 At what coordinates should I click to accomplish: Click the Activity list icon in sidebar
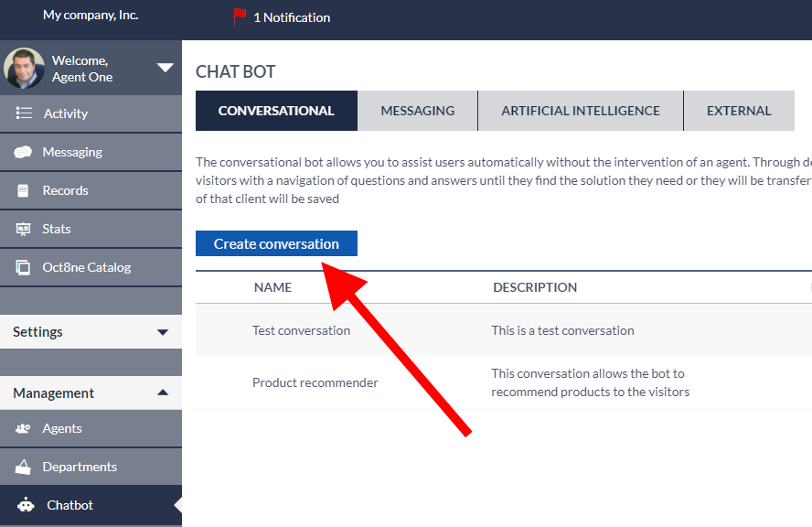[x=24, y=113]
